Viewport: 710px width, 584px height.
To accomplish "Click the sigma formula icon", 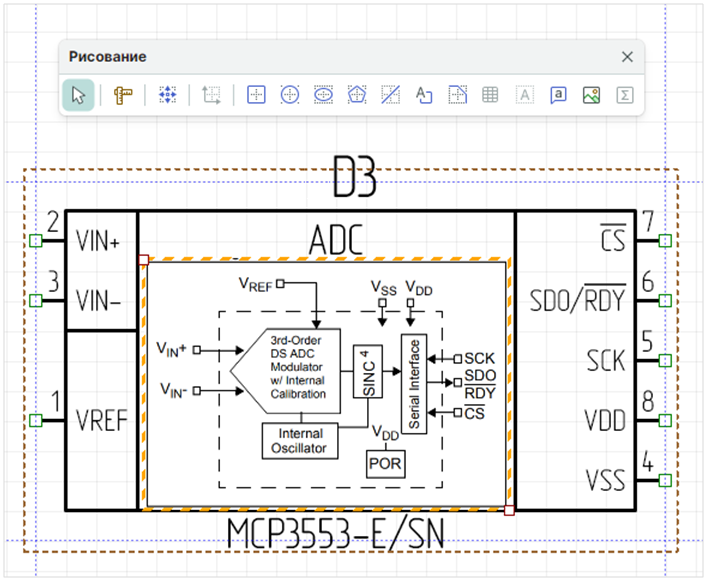I will click(625, 96).
